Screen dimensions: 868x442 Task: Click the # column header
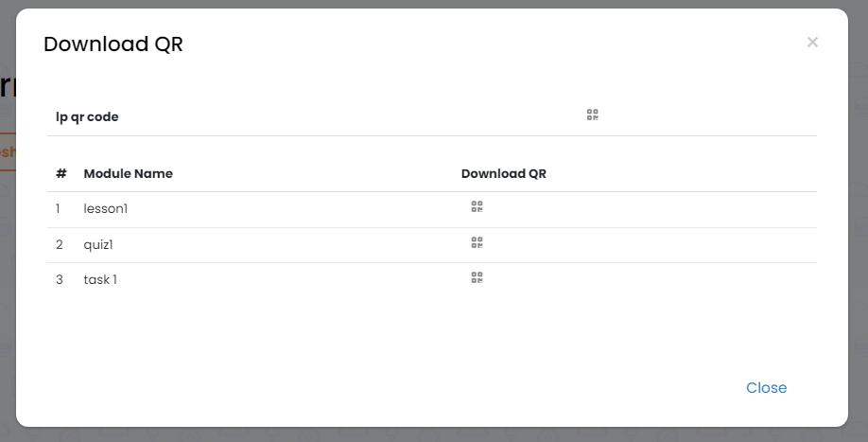pyautogui.click(x=61, y=174)
